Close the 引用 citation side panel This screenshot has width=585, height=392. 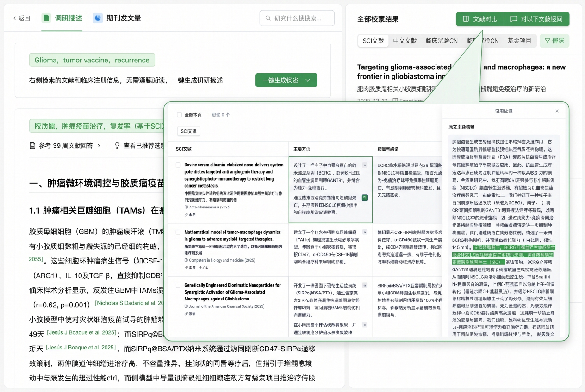click(x=557, y=111)
